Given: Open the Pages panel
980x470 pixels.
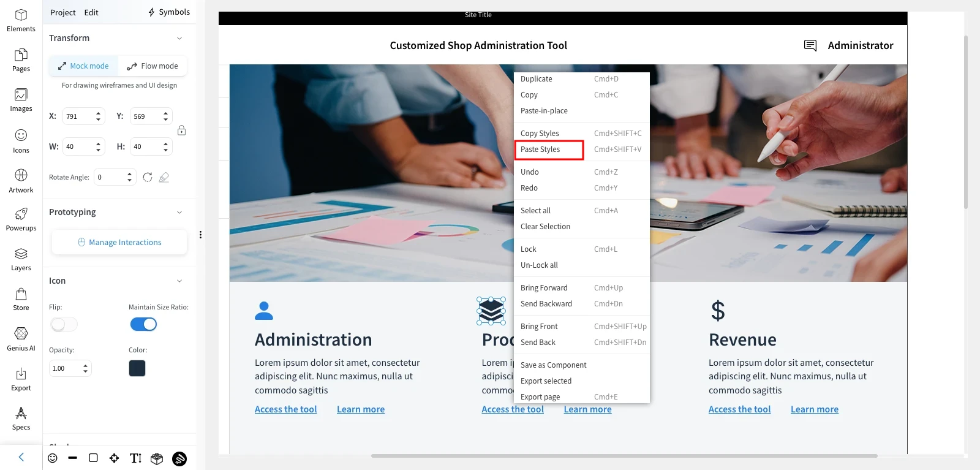Looking at the screenshot, I should click(21, 60).
